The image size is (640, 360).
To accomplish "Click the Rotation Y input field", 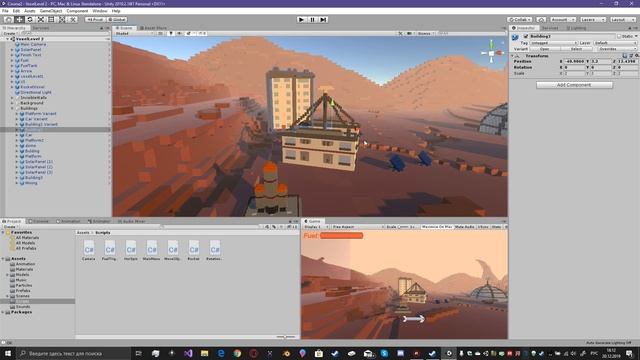I will coord(601,67).
